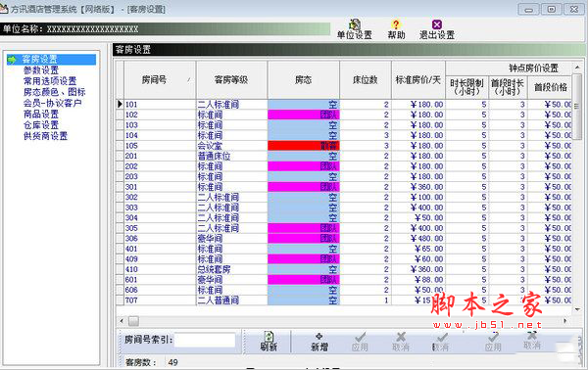Select room number cell 606

(x=160, y=290)
